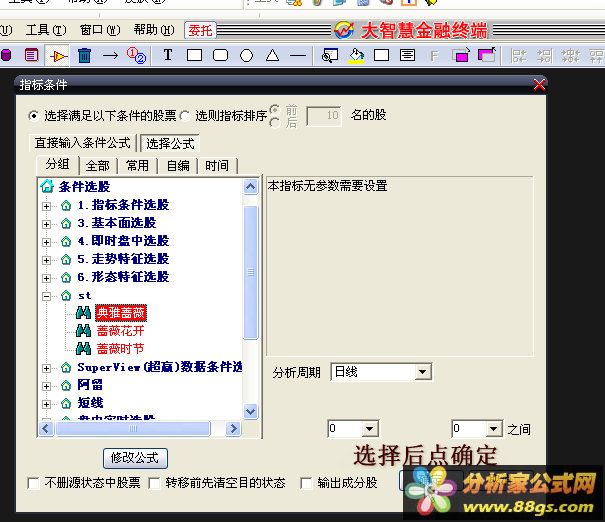Click the binoculars icon beside 蔷薇花开

click(x=83, y=331)
